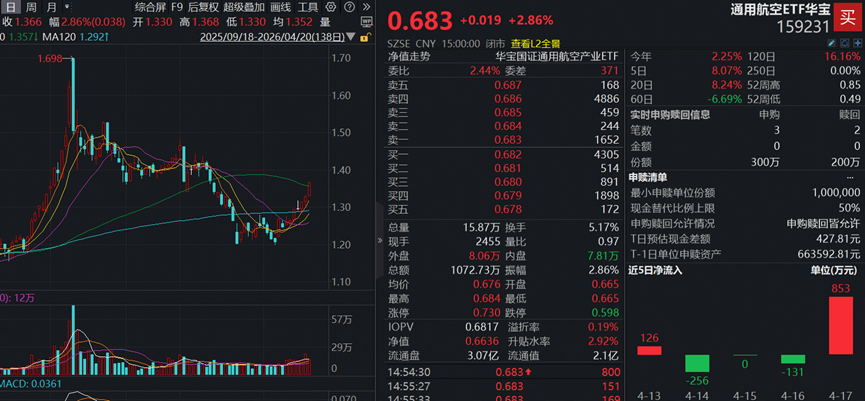This screenshot has width=865, height=401.
Task: Open the chart settings gear icon
Action: [x=330, y=7]
